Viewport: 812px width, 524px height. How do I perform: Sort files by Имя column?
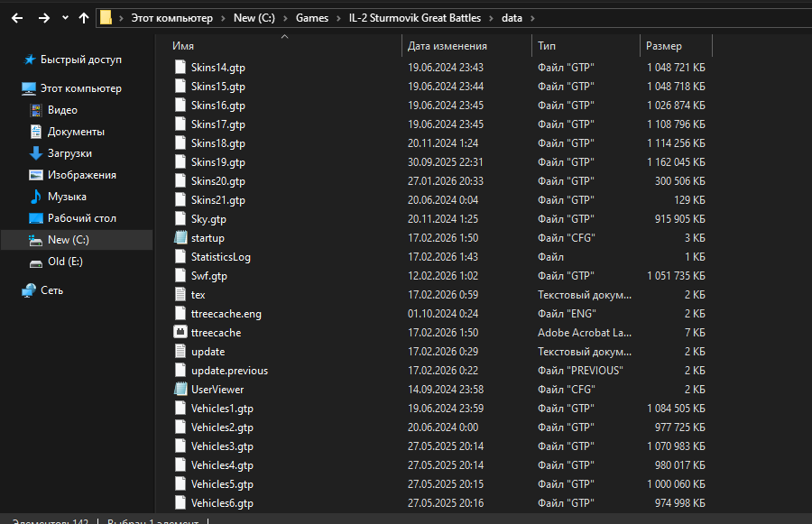(183, 46)
